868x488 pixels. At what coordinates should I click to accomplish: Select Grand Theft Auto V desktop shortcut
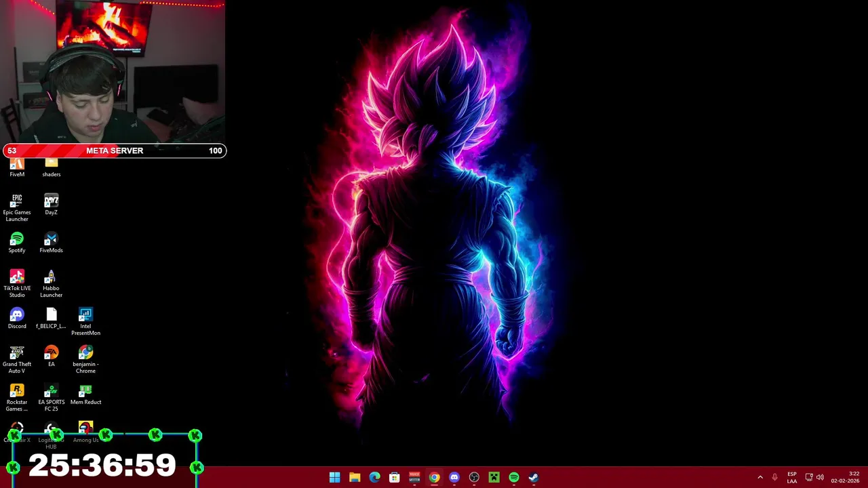pos(17,360)
